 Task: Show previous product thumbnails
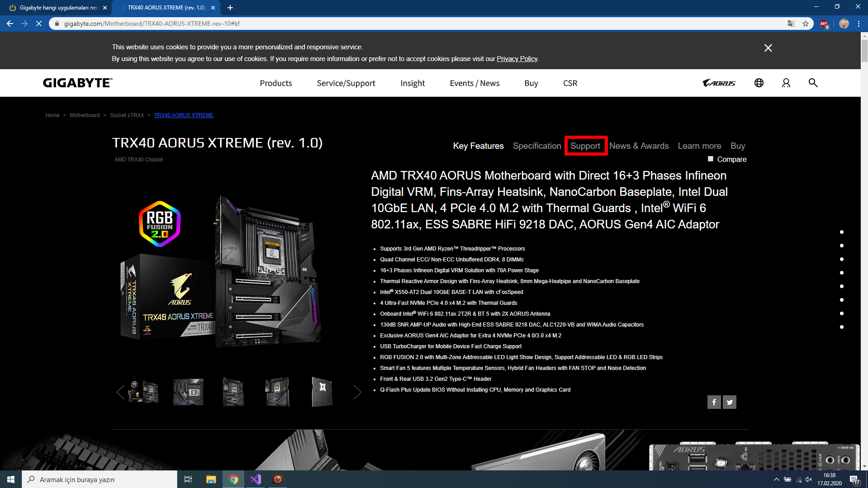pos(120,392)
